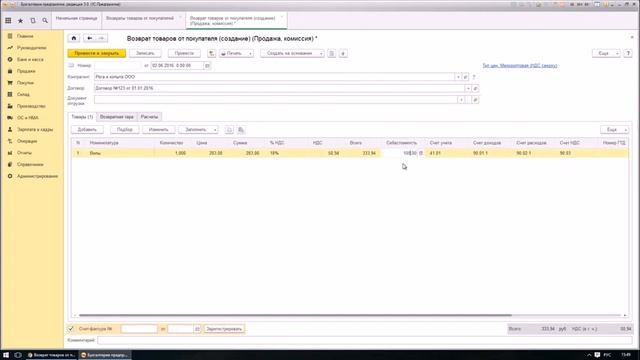Open the price type and VAT link
The image size is (640, 360).
(x=520, y=65)
